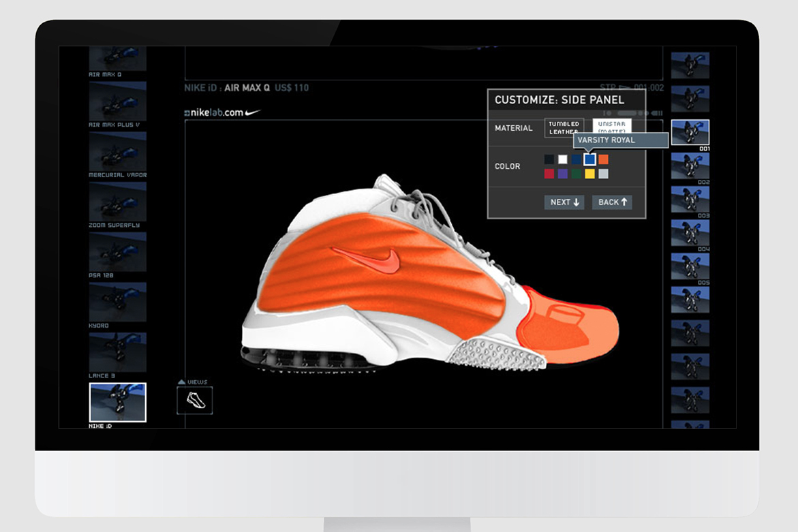This screenshot has height=532, width=798.
Task: Pick the purple color swatch
Action: pyautogui.click(x=562, y=174)
